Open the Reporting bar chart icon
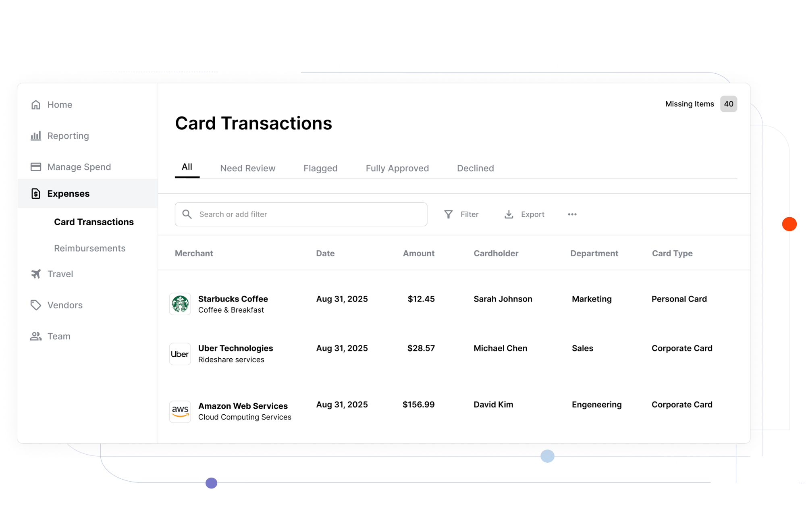The image size is (806, 532). 36,136
